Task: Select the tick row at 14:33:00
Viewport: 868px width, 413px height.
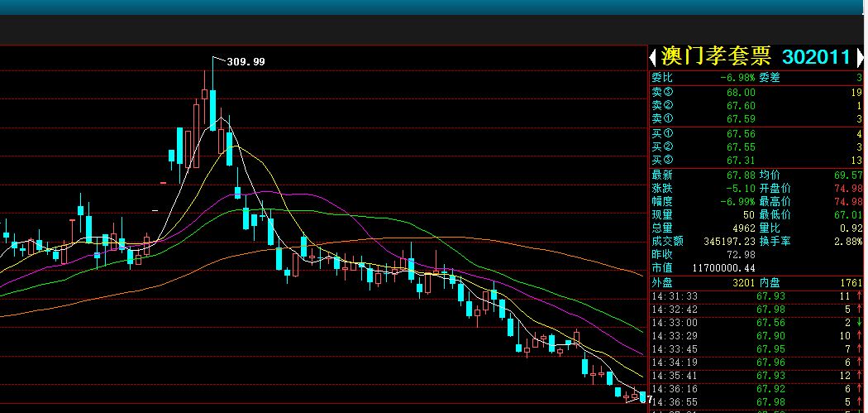Action: (x=756, y=323)
